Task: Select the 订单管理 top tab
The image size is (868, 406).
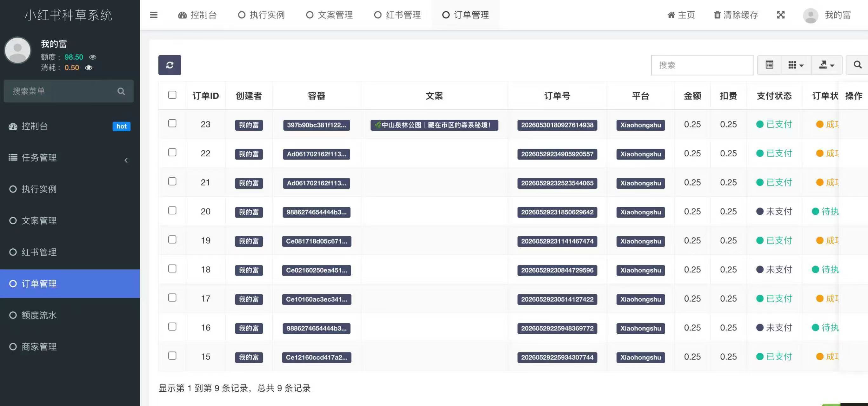Action: click(466, 15)
